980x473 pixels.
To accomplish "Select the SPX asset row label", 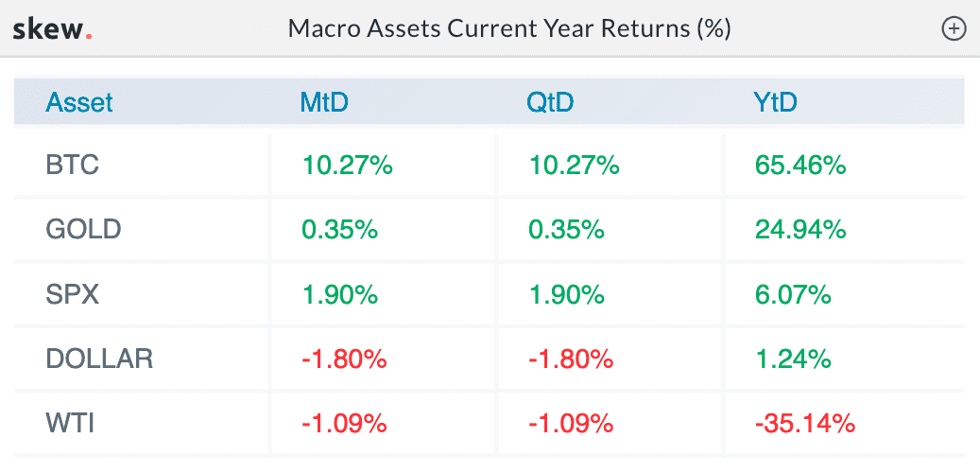I will [73, 294].
